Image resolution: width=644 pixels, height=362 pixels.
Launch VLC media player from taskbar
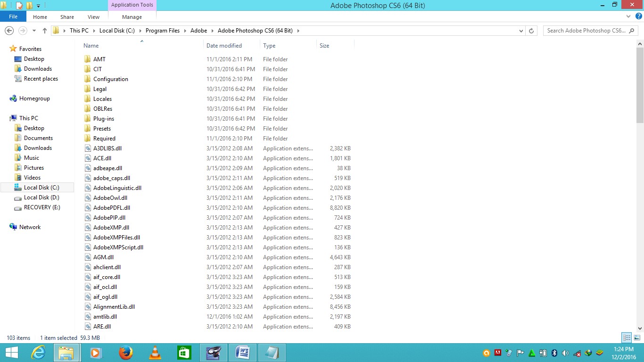point(155,353)
